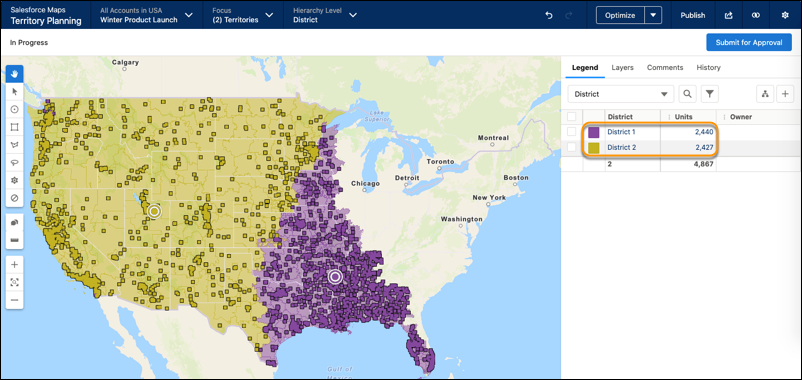Click the District column header
Screen dimensions: 802x380
[x=620, y=117]
